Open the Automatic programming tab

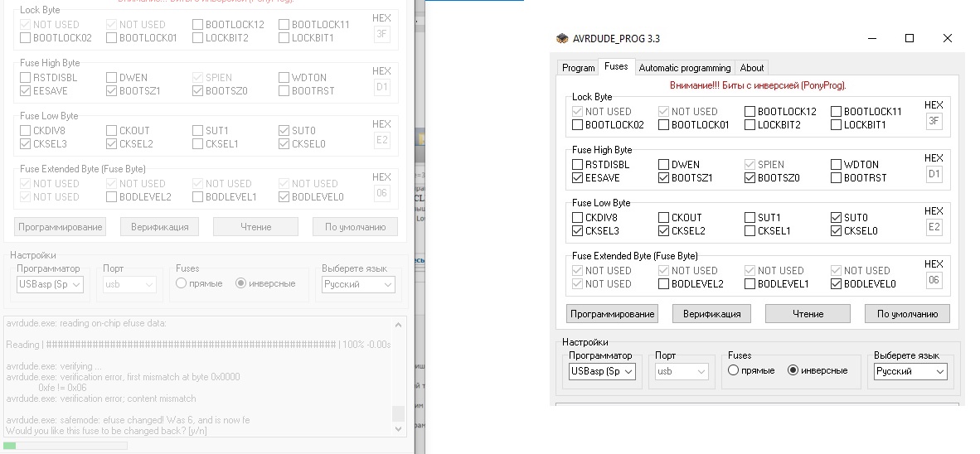[x=685, y=68]
